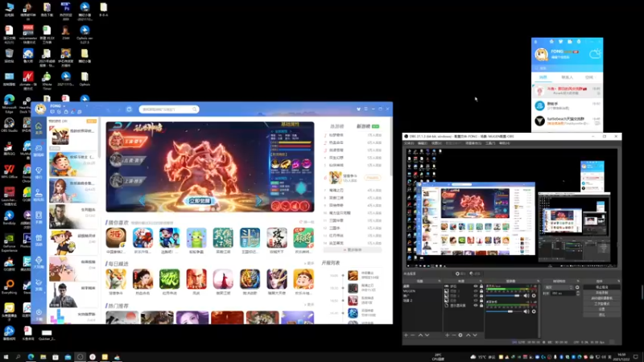Add a new scene with OBS scenes plus button

[x=407, y=335]
